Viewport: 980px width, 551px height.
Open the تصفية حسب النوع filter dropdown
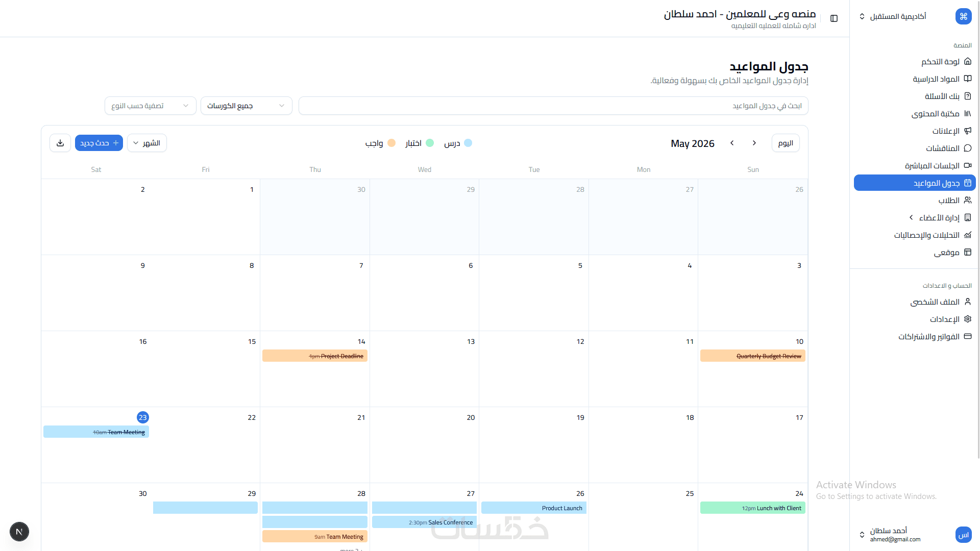click(151, 106)
